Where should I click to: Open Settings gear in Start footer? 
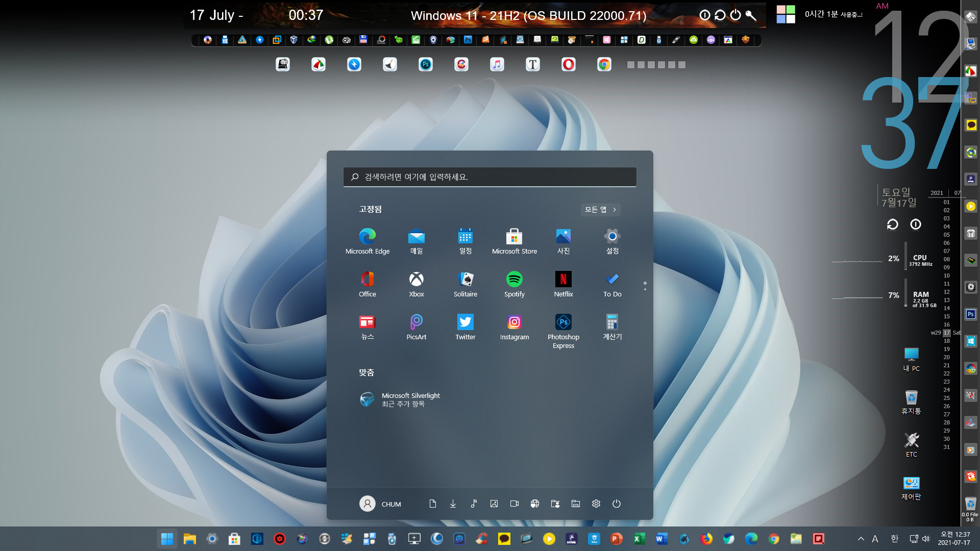click(596, 504)
